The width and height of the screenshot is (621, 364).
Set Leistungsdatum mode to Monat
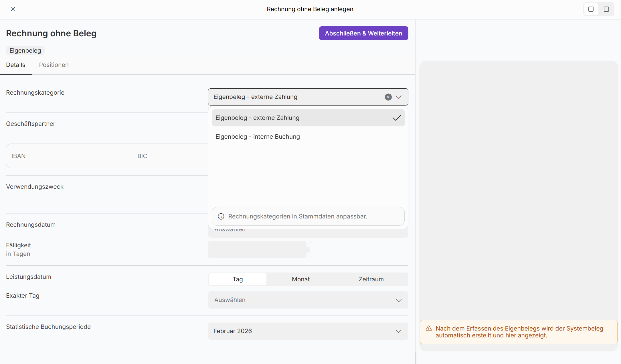301,279
